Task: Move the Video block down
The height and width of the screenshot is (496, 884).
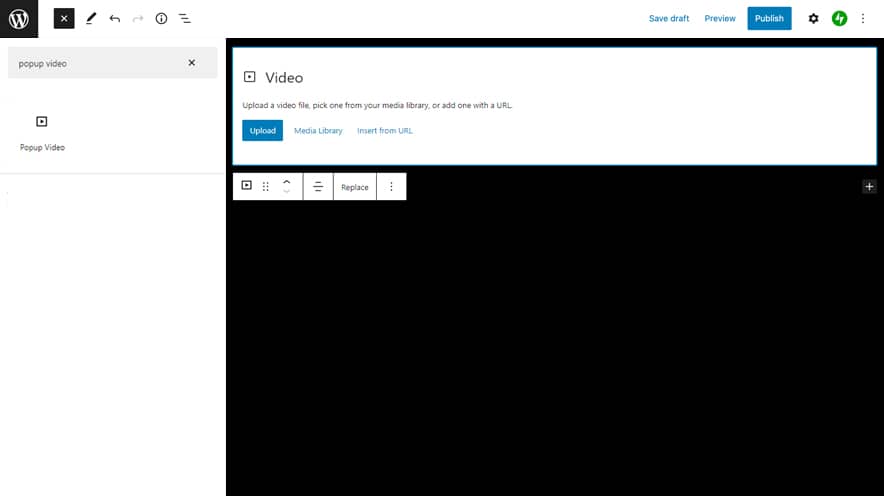Action: pos(286,192)
